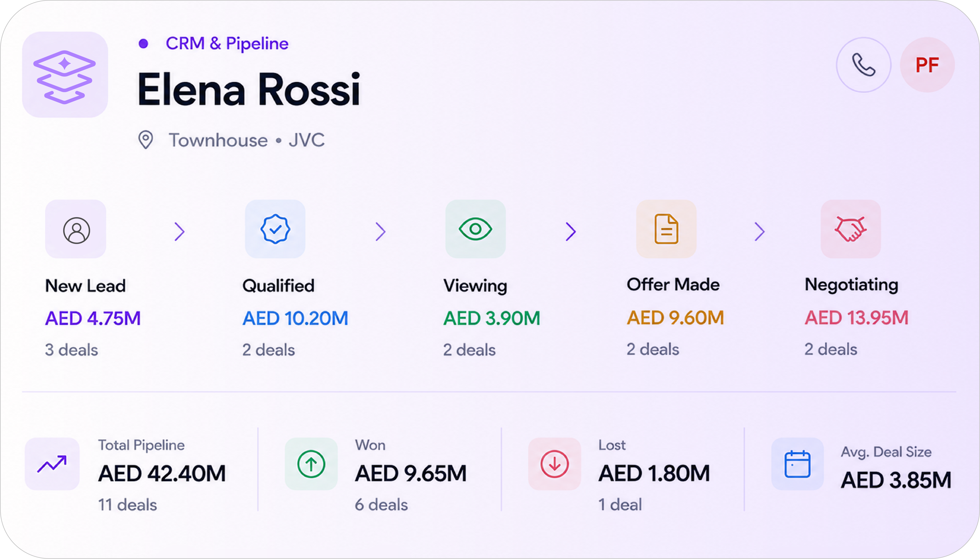Click the Avg. Deal Size label
The height and width of the screenshot is (559, 980).
[886, 452]
